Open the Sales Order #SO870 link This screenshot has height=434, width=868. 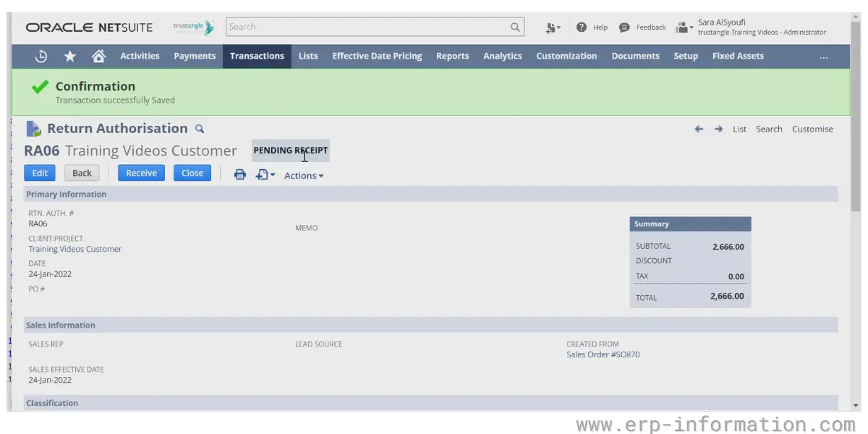[603, 354]
